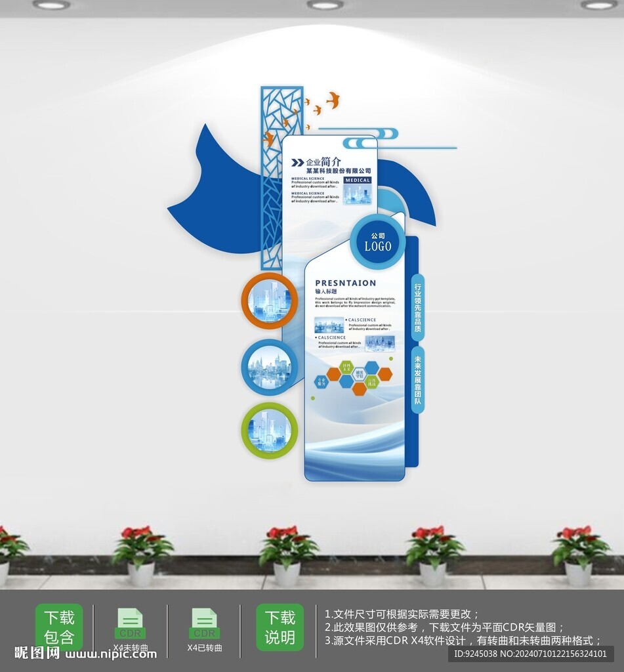Viewport: 624px width, 672px height.
Task: Select the orange and blue hexagon cluster
Action: pos(360,377)
